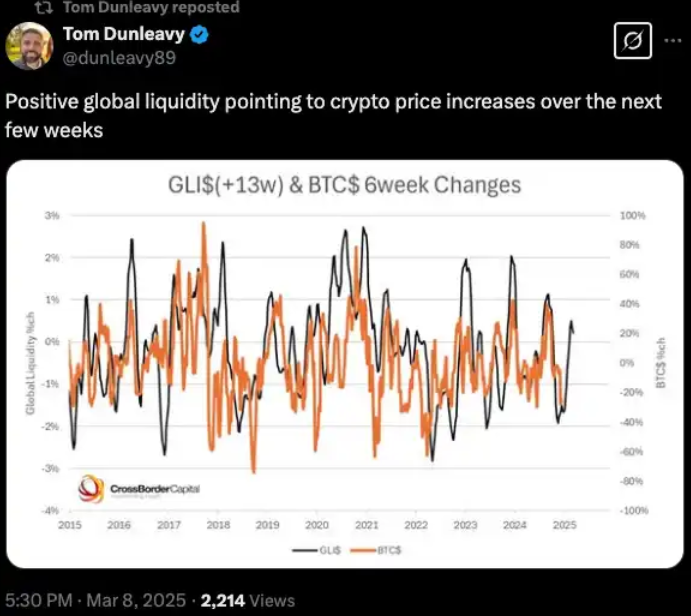Open the "Tom Dunleavy reposted" link

click(x=151, y=7)
